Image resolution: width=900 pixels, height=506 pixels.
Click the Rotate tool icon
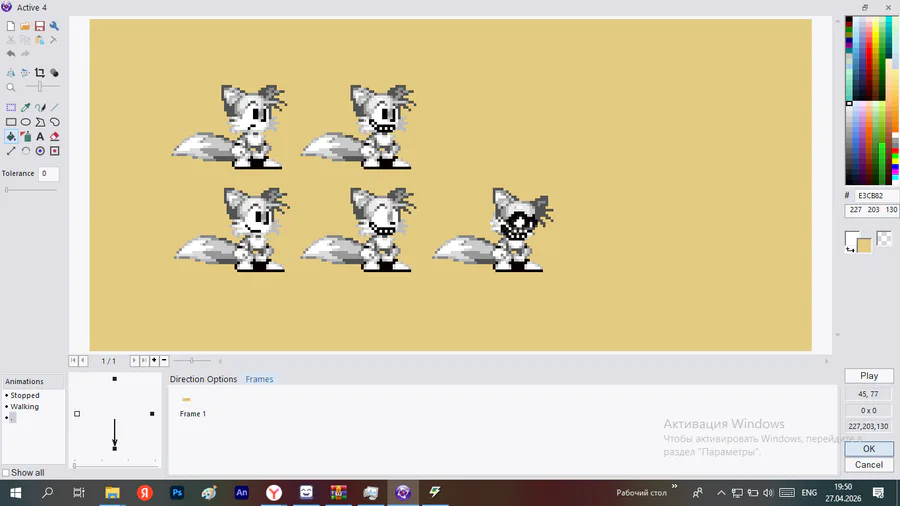(x=25, y=151)
